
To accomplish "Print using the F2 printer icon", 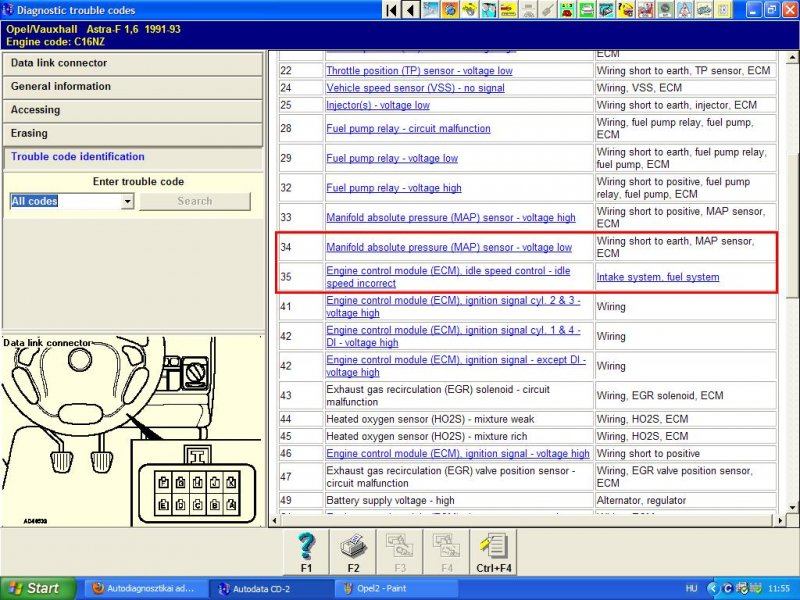I will coord(353,552).
